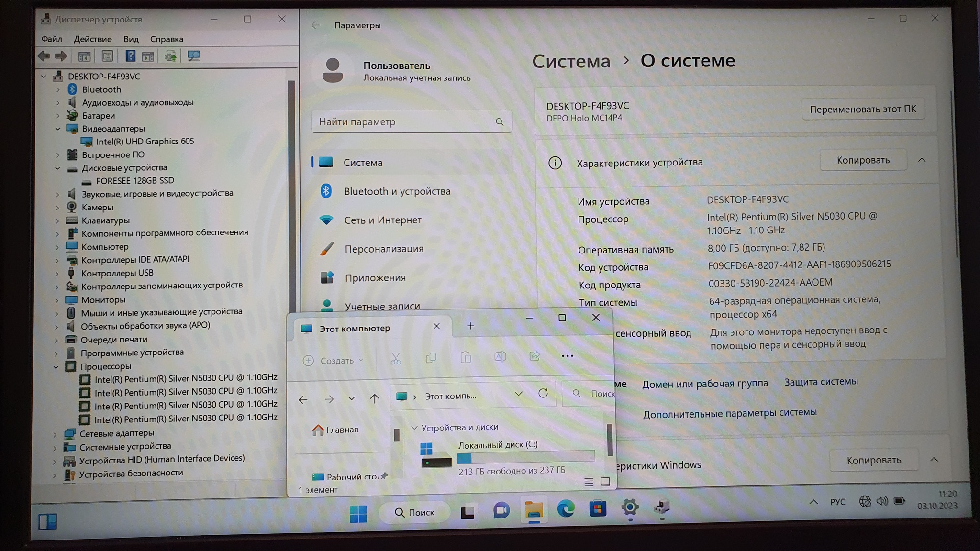Select Персонализация in Settings sidebar
This screenshot has width=980, height=551.
[x=384, y=249]
